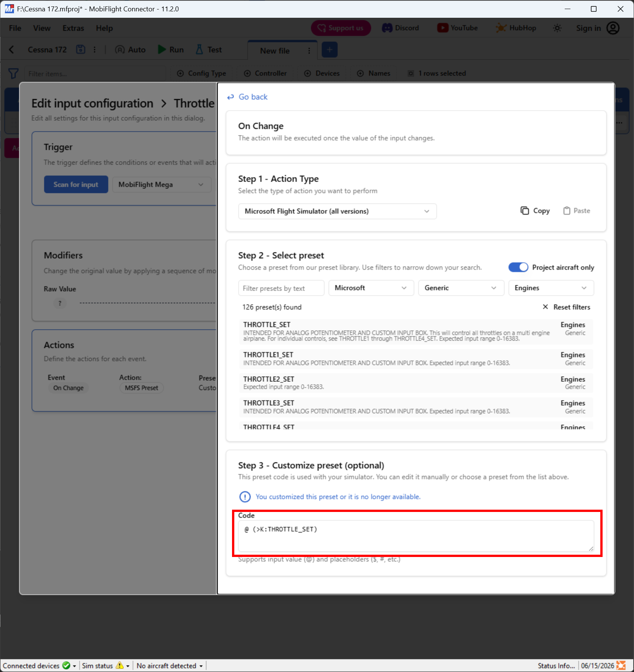Click the Sign in text

coord(589,28)
